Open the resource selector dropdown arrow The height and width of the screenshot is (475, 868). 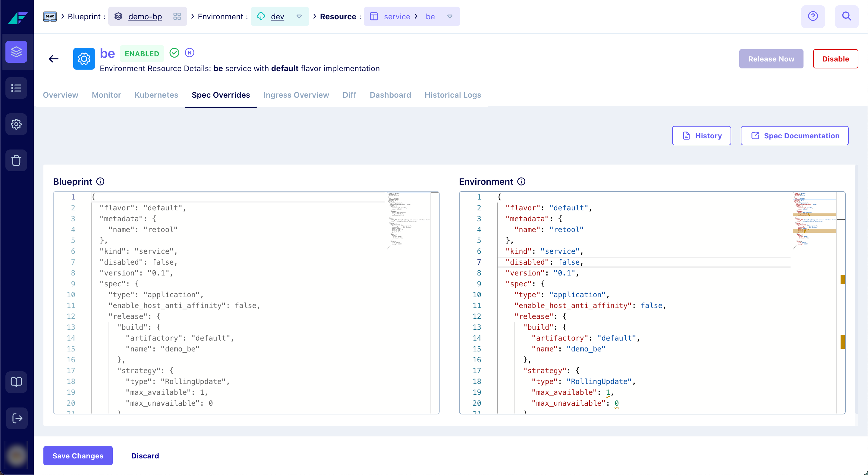pyautogui.click(x=449, y=17)
